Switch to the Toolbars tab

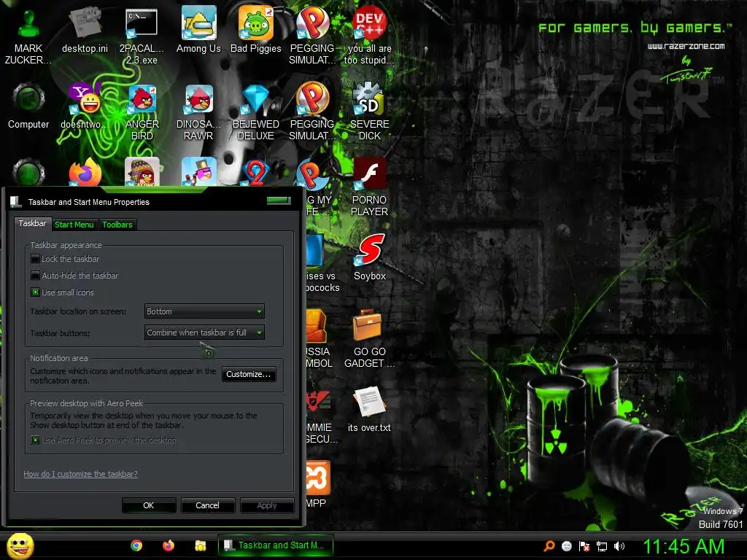(117, 225)
